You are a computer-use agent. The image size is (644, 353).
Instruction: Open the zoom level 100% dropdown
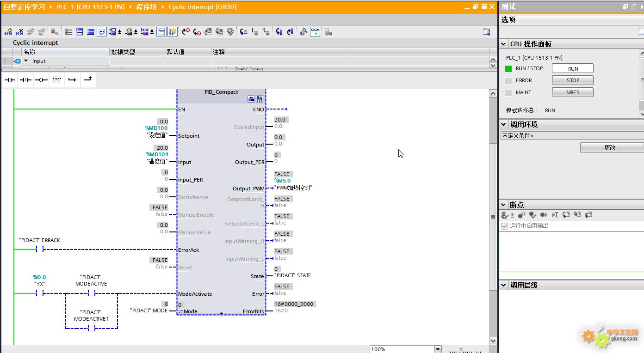437,349
